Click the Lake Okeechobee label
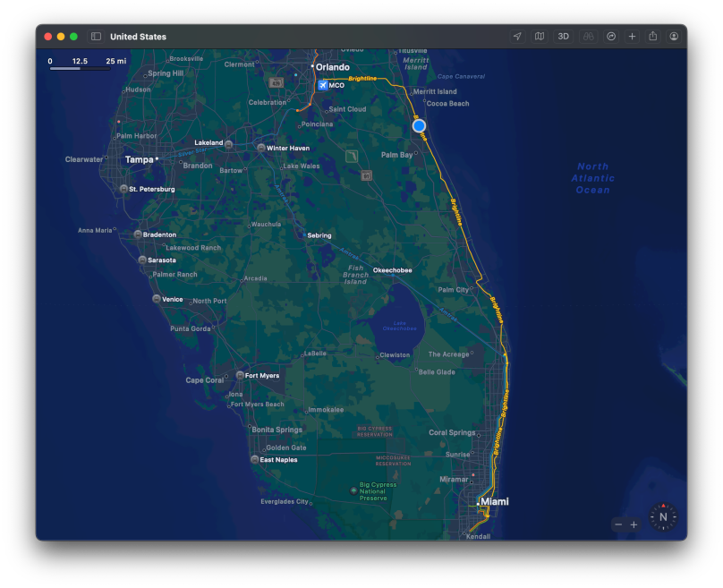Image resolution: width=723 pixels, height=588 pixels. [x=400, y=326]
